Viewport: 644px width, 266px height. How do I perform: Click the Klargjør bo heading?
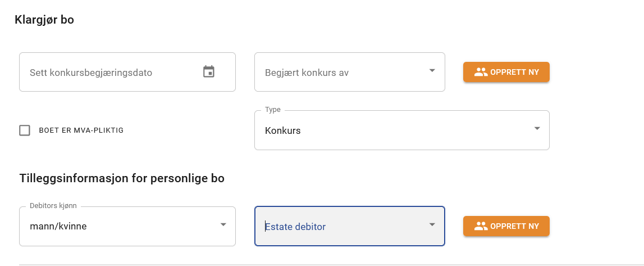click(44, 20)
